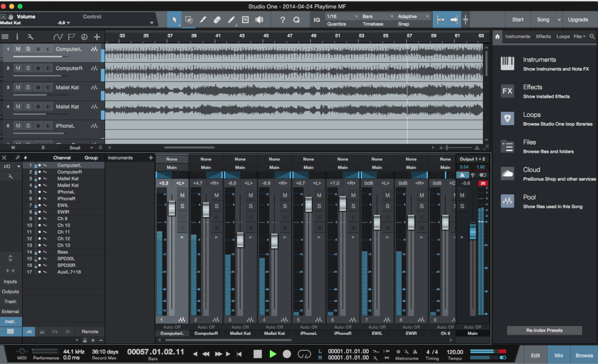
Task: Start playback with green Play button
Action: (273, 354)
